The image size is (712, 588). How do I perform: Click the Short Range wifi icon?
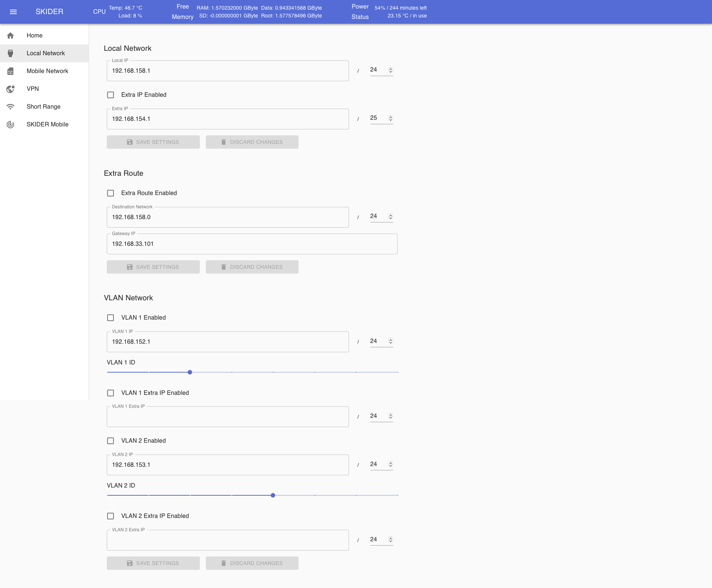[x=10, y=107]
